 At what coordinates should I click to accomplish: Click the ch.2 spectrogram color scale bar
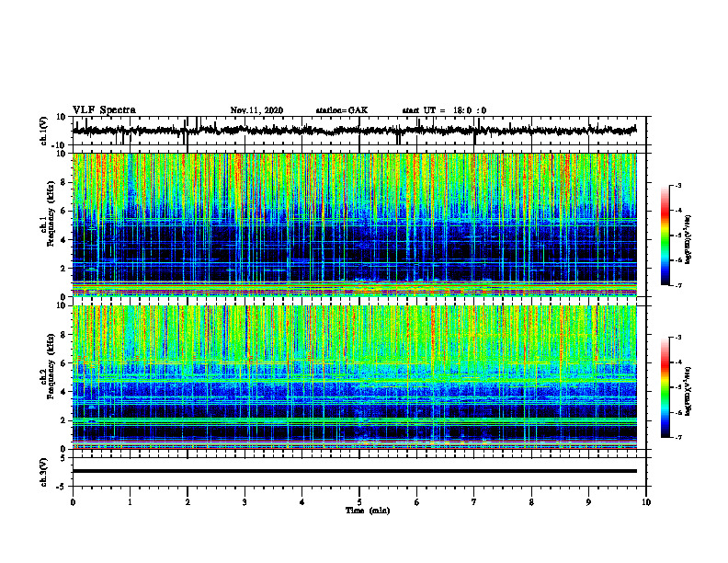(665, 387)
